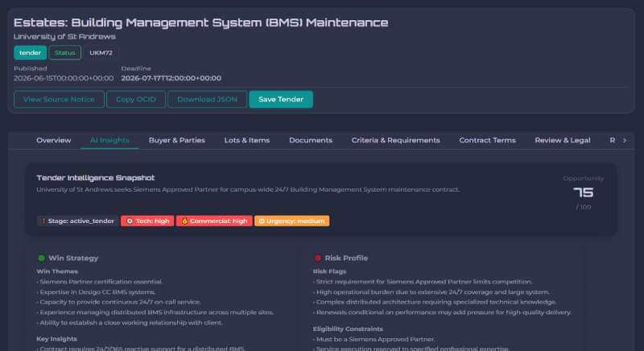Image resolution: width=644 pixels, height=351 pixels.
Task: Click the flame icon in Commercial: high badge
Action: coord(184,221)
